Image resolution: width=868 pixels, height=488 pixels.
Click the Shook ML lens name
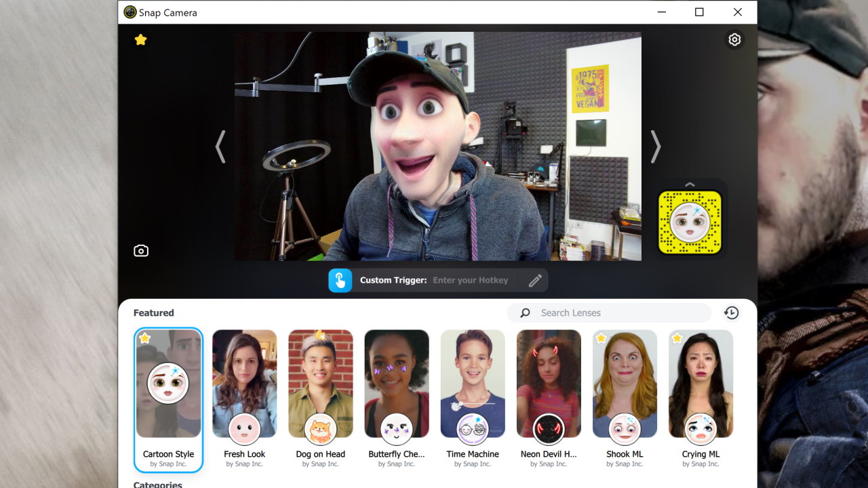click(625, 454)
